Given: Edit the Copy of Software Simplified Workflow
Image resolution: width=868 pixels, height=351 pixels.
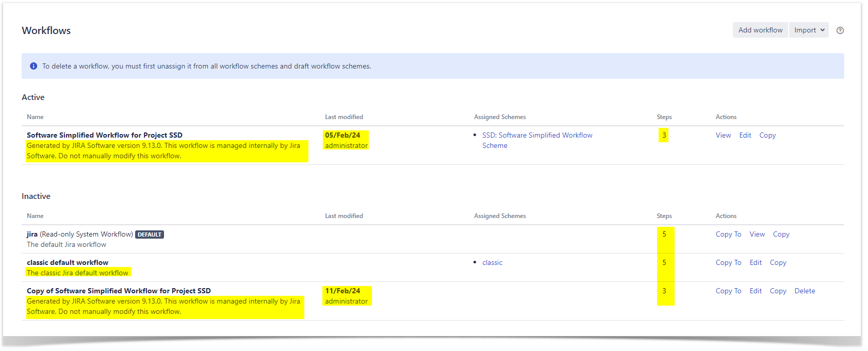Looking at the screenshot, I should tap(755, 291).
